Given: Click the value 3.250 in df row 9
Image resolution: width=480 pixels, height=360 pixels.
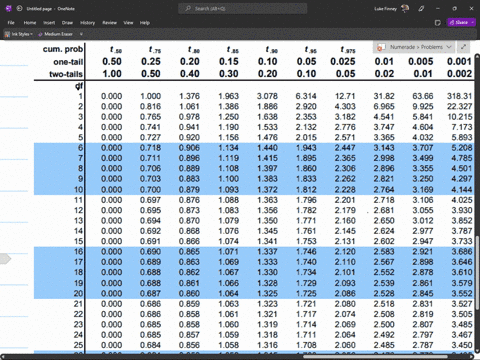Looking at the screenshot, I should pos(423,179).
